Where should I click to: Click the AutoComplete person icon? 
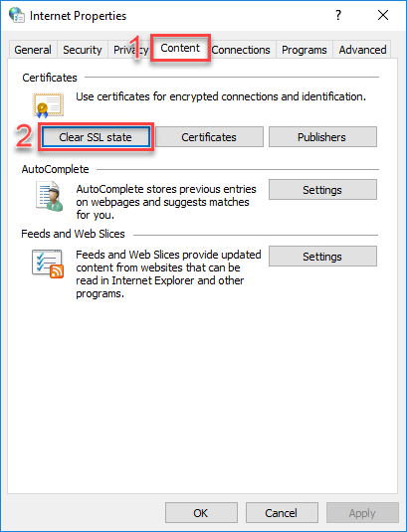pyautogui.click(x=50, y=197)
